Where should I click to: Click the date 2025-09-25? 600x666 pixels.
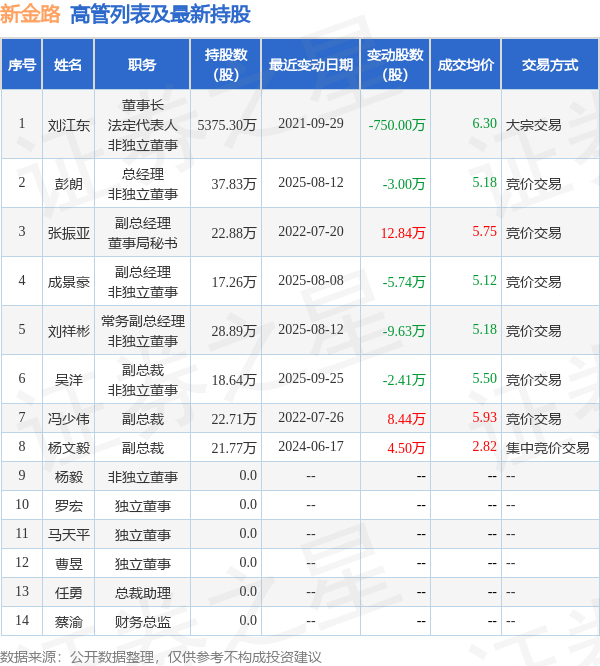pyautogui.click(x=311, y=378)
